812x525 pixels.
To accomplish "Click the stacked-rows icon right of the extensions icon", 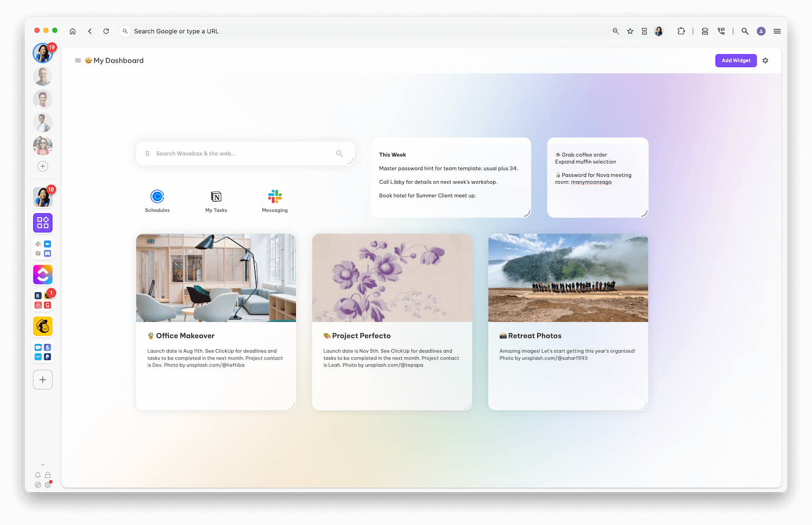I will click(x=705, y=31).
